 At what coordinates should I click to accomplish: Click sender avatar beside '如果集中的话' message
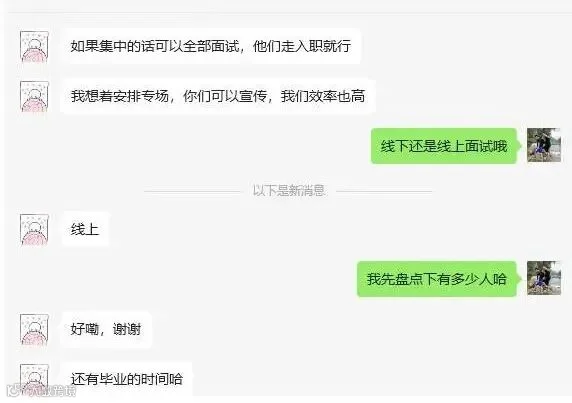(34, 47)
